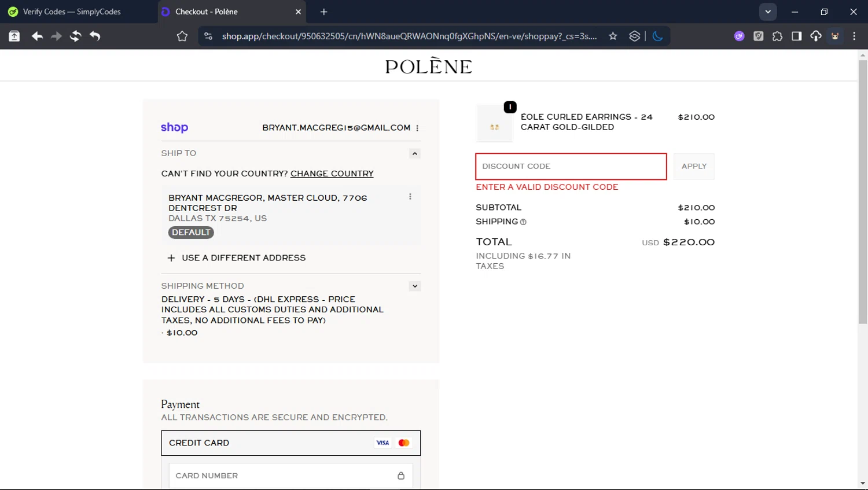Reload the checkout page
The image size is (868, 490).
[75, 36]
